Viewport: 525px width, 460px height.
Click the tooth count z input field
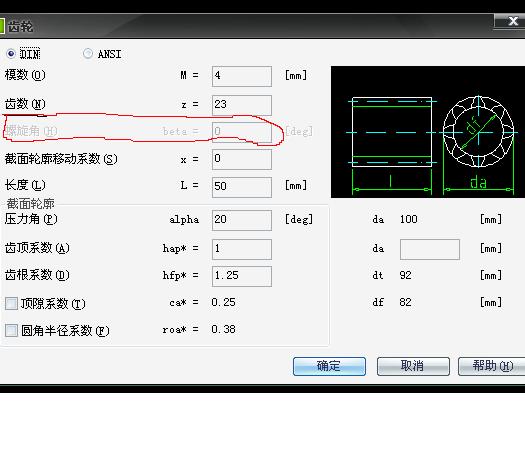(242, 105)
